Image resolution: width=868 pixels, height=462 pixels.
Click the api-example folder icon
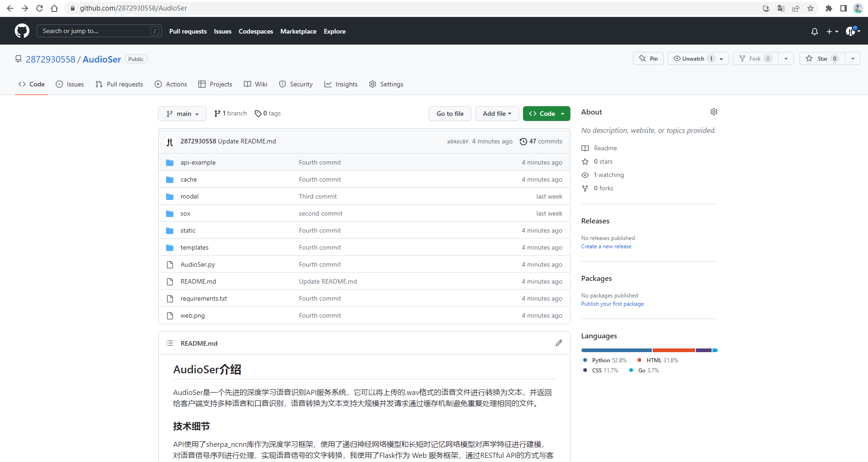170,162
